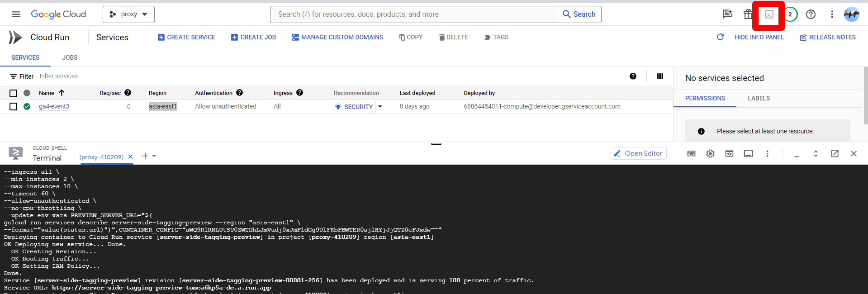Open notifications badge showing 2
Screen dimensions: 868x294
point(790,14)
